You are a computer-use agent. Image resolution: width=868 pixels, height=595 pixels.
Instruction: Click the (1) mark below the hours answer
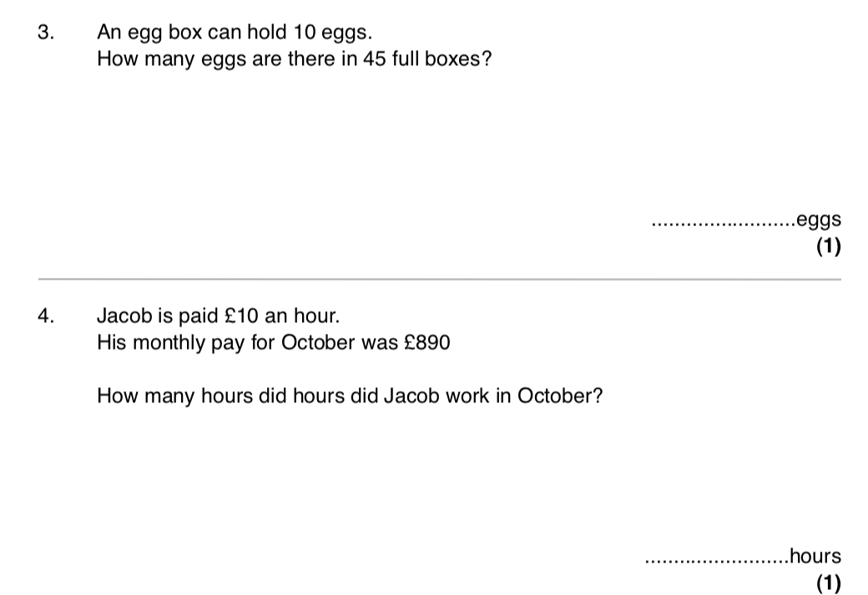[829, 582]
